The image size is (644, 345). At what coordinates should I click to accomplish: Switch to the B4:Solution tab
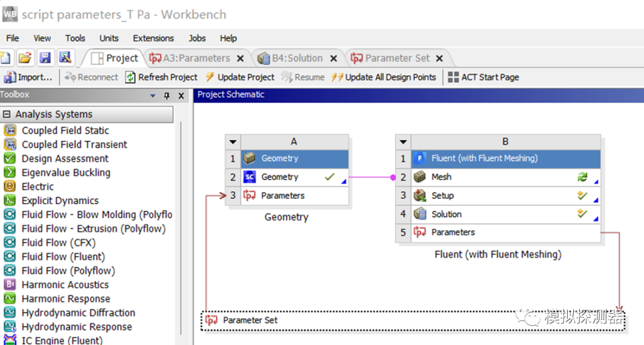(x=291, y=58)
